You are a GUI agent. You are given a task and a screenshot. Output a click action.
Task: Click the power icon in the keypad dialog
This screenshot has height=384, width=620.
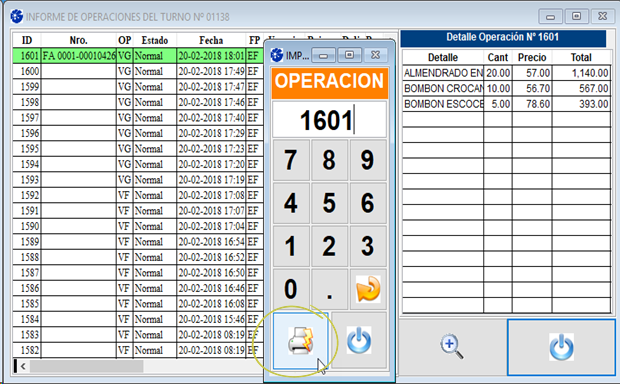(x=359, y=340)
